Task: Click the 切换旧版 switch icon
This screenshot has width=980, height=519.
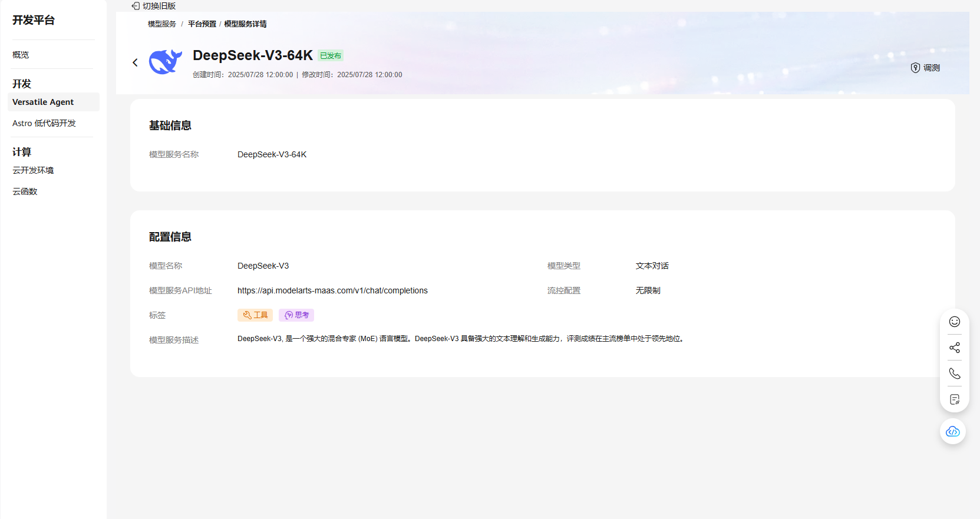Action: [x=136, y=6]
